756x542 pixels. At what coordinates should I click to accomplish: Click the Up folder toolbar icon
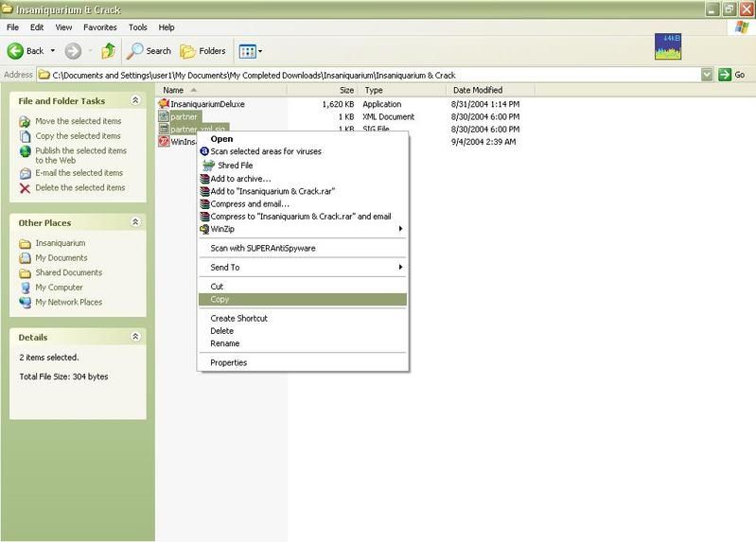point(109,51)
